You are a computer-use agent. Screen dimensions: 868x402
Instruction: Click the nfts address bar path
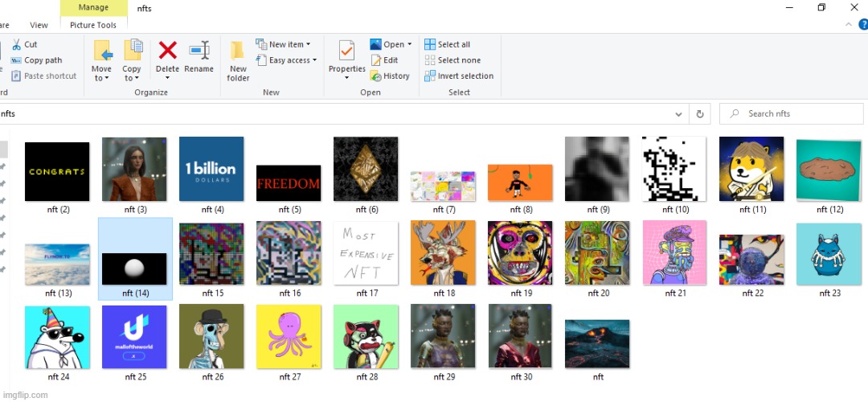tap(8, 114)
